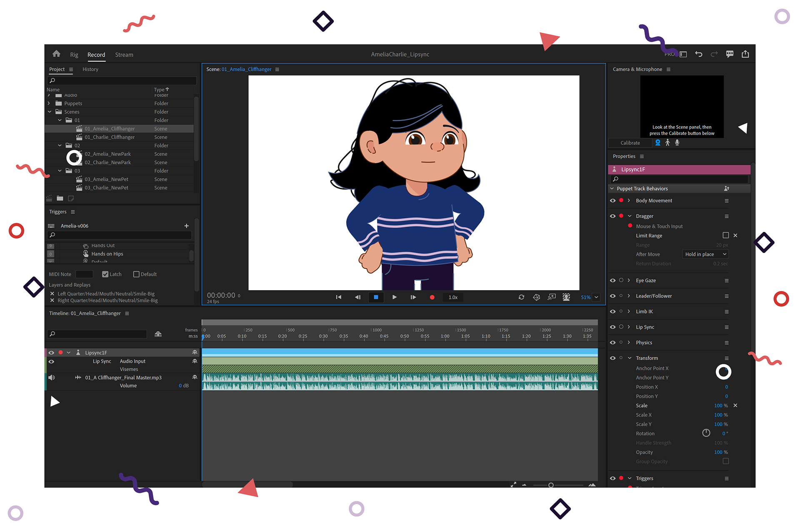Hide the Lip Sync behavior
800x532 pixels.
[612, 327]
